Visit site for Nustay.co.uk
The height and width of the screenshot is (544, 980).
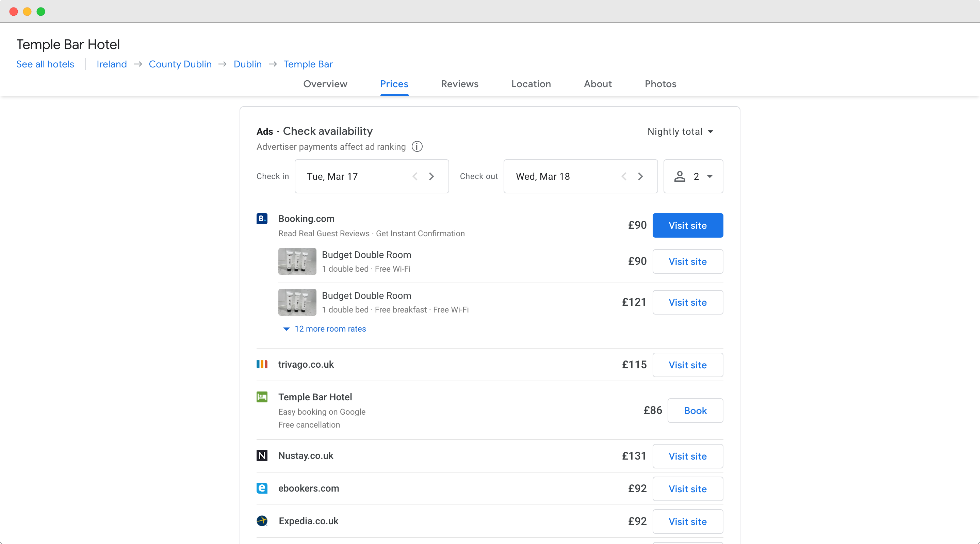click(688, 456)
